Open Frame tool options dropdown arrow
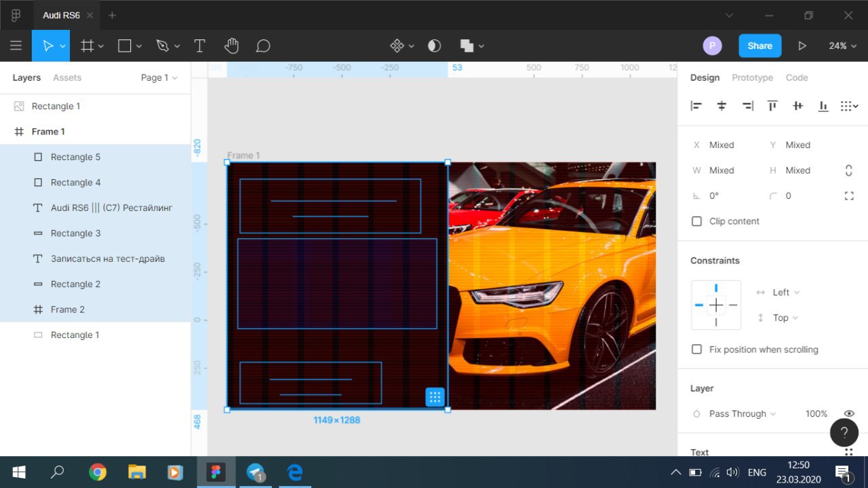 coord(101,46)
